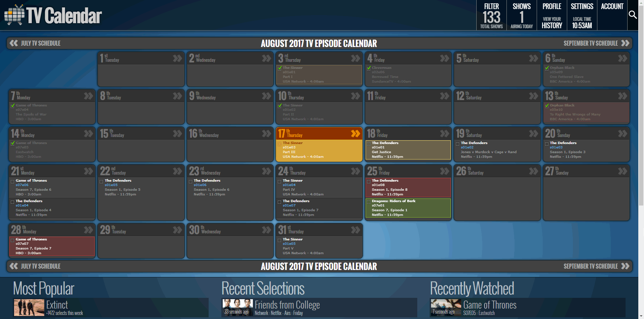Screen dimensions: 644x319
Task: Click the double-arrow icon on the 31st Thursday
Action: 355,230
